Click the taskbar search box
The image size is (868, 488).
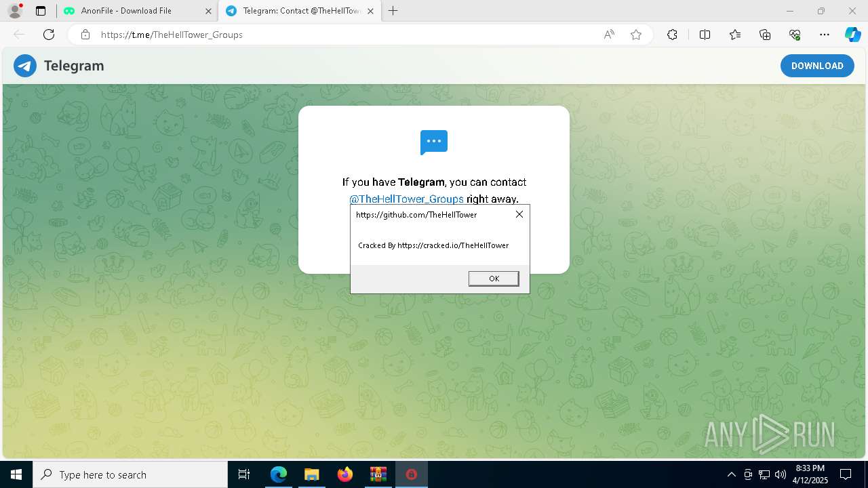[130, 474]
